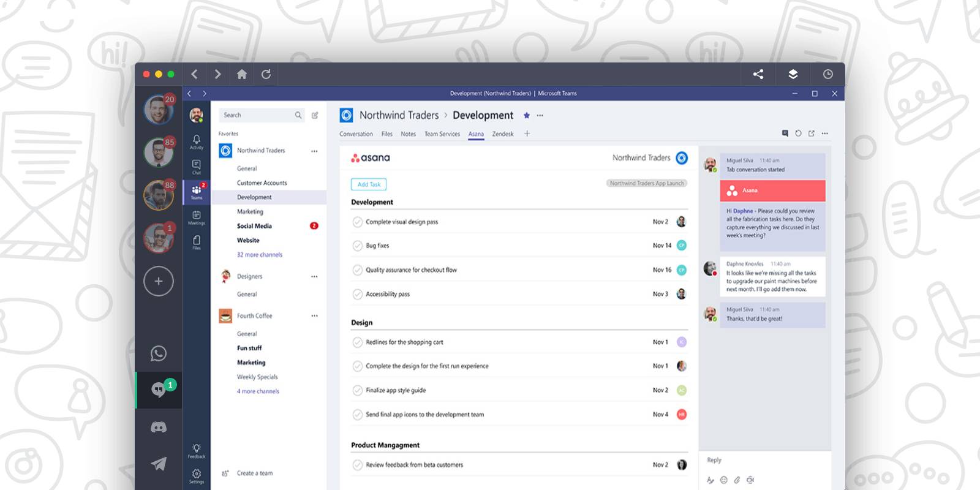This screenshot has width=980, height=490.
Task: Add a new tab with plus icon
Action: pyautogui.click(x=527, y=134)
